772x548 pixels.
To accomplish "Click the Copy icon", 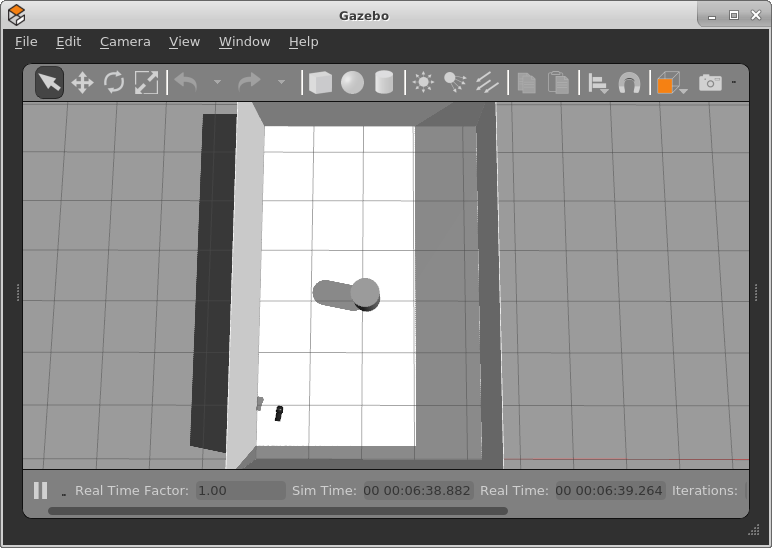I will pos(527,82).
